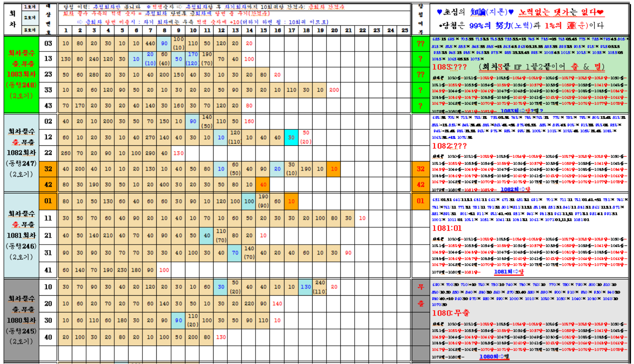Click the "1080회⇨멸" link at the bottom
This screenshot has width=634, height=364.
[494, 357]
